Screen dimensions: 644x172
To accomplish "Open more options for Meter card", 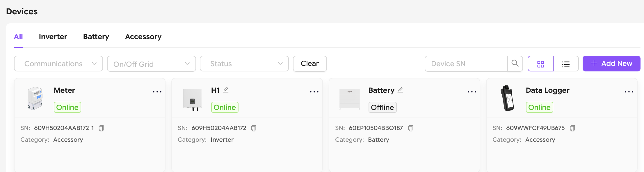I will [x=157, y=92].
